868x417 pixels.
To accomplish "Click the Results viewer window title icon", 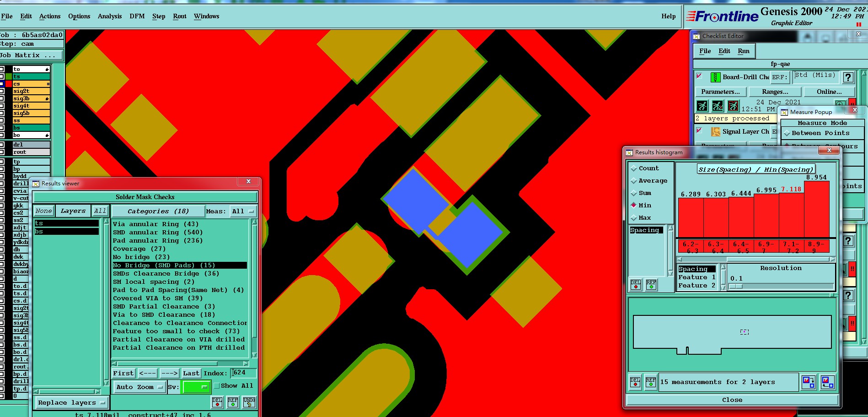I will pos(35,184).
